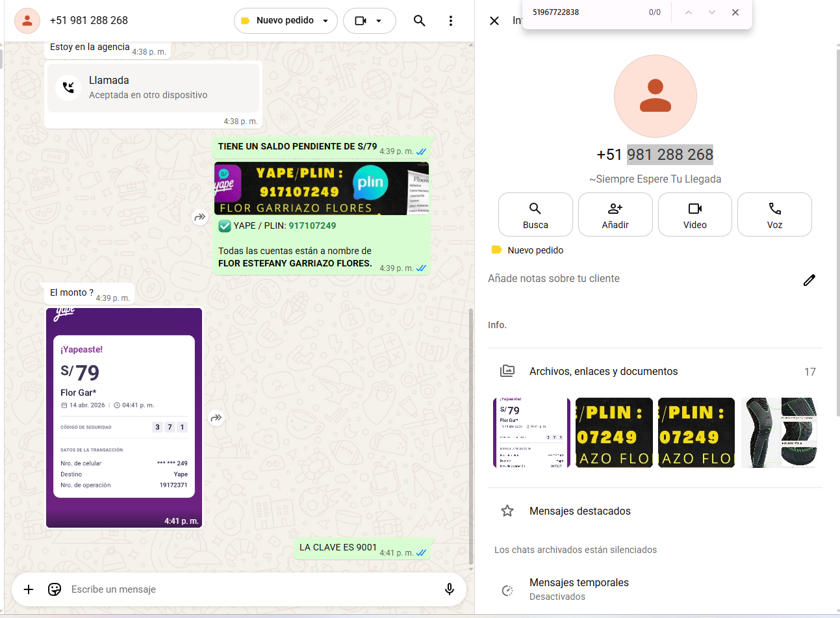Click the Escribe un mensaje field
840x618 pixels.
247,589
